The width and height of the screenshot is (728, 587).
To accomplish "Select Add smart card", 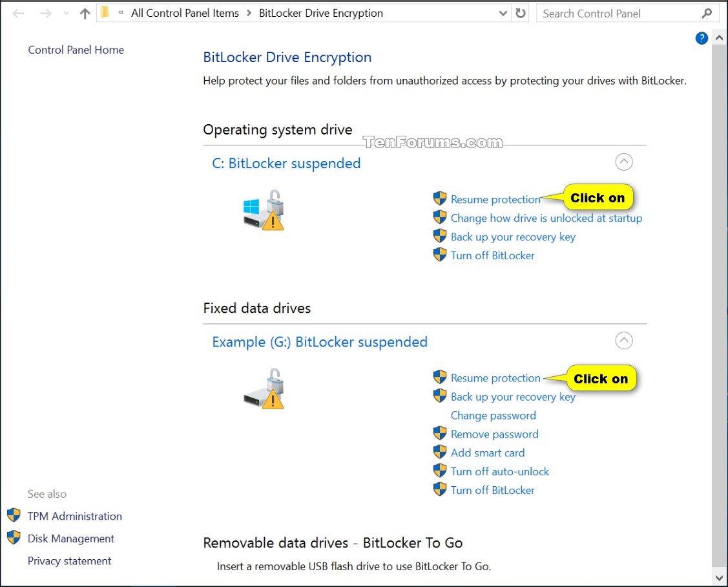I will point(488,453).
